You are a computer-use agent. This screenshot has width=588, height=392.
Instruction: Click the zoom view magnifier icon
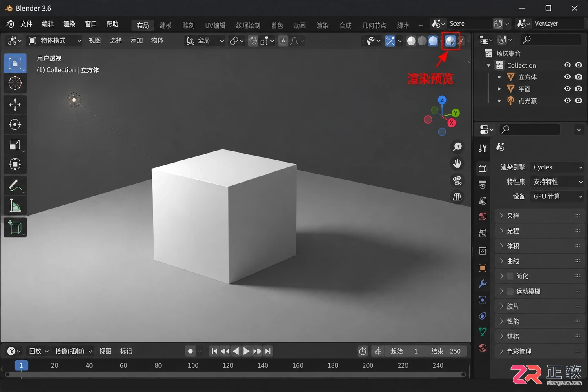pyautogui.click(x=457, y=147)
